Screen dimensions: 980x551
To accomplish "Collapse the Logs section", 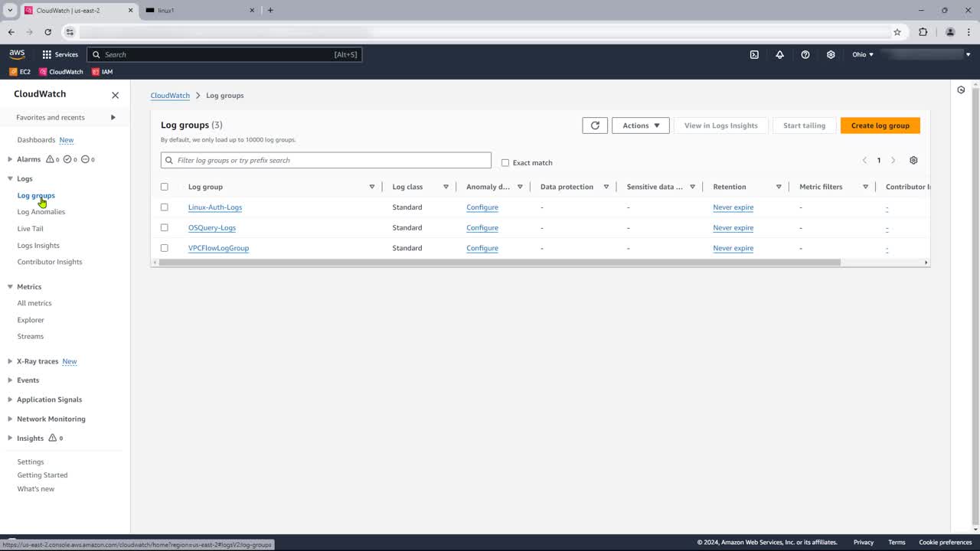I will tap(10, 178).
